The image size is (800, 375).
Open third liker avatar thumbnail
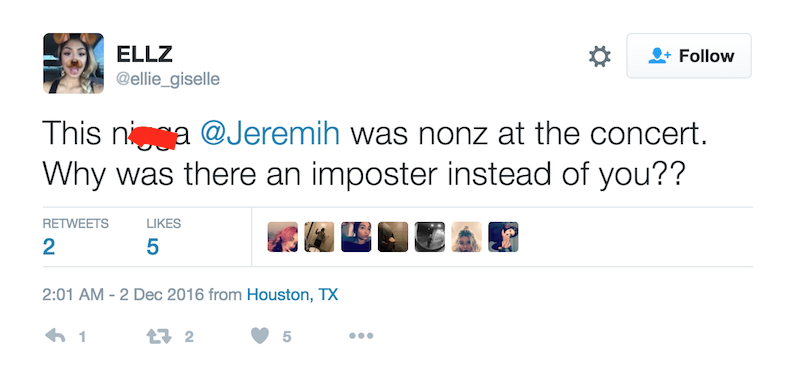click(x=356, y=237)
